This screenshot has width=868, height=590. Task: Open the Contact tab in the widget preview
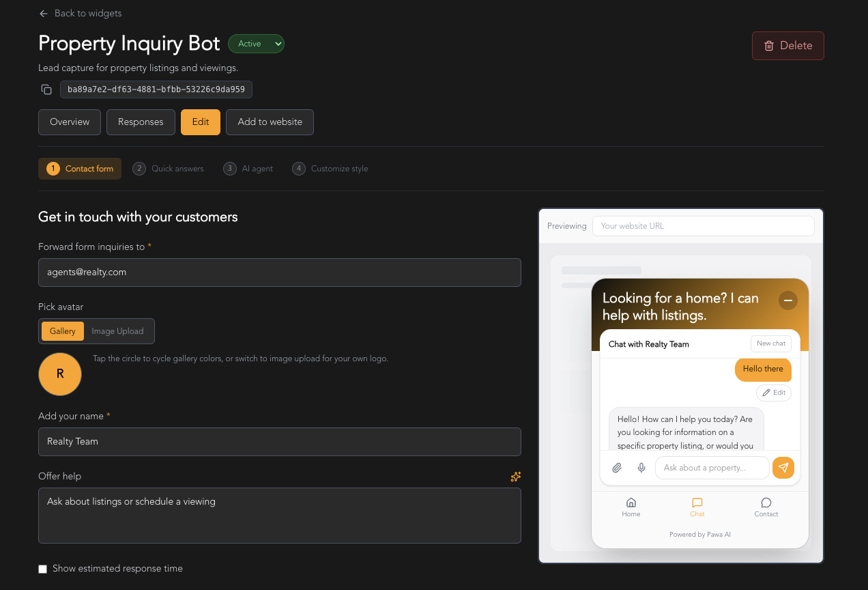pyautogui.click(x=766, y=507)
